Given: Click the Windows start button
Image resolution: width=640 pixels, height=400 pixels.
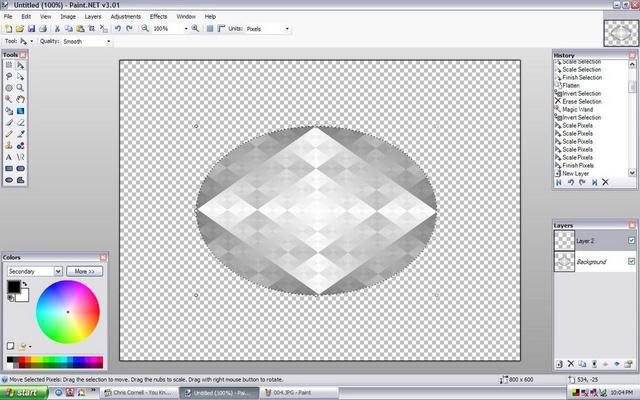Looking at the screenshot, I should click(24, 393).
